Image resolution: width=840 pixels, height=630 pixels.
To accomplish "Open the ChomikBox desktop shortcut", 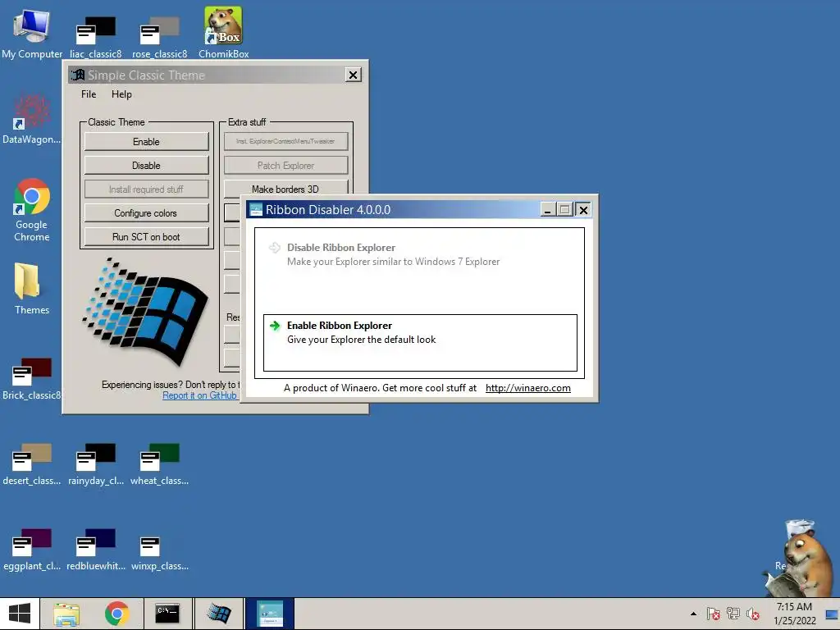I will click(223, 33).
